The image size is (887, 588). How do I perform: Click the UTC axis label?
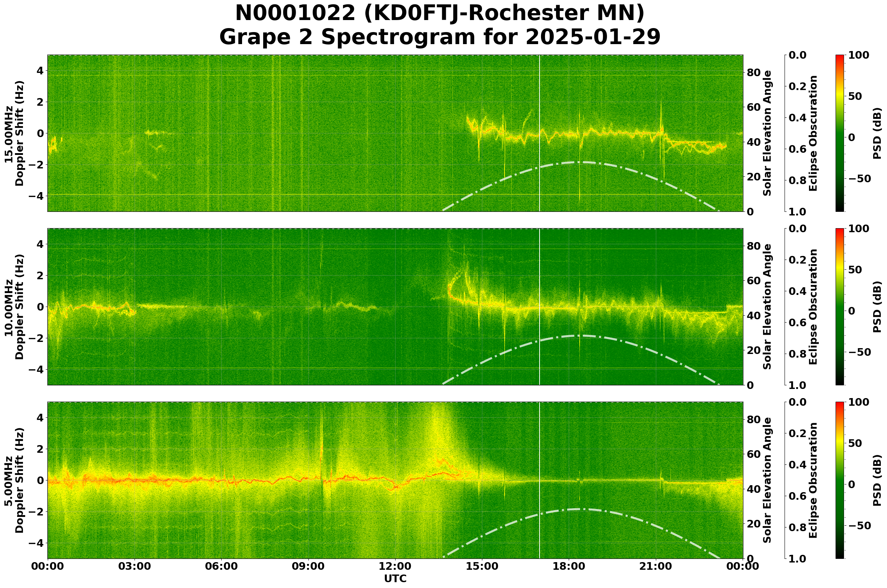(396, 579)
